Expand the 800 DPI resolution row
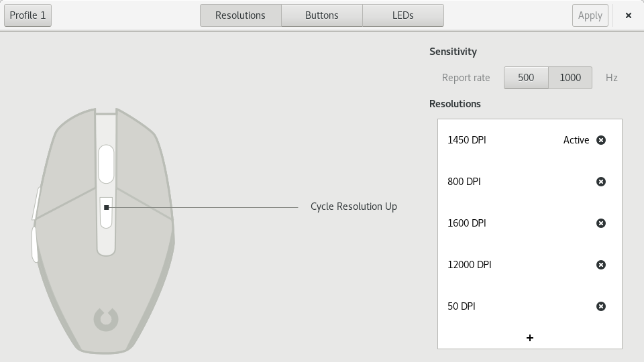Viewport: 644px width, 362px height. click(x=510, y=182)
